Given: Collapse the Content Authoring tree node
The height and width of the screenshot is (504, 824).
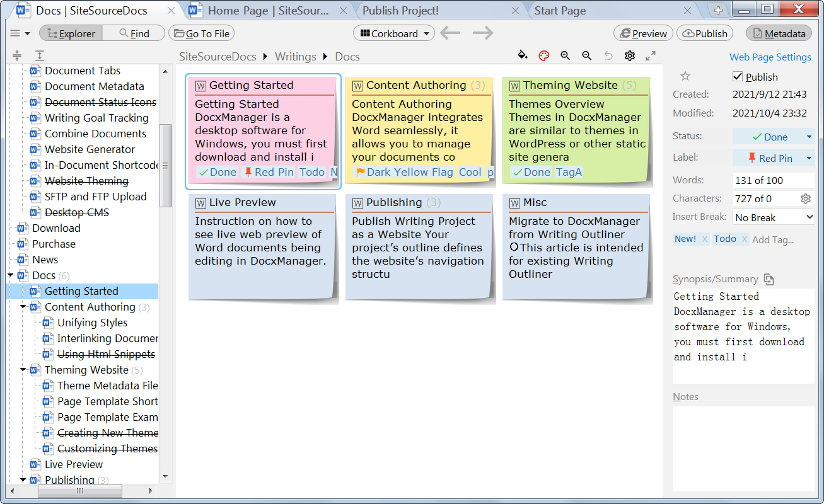Looking at the screenshot, I should [23, 307].
